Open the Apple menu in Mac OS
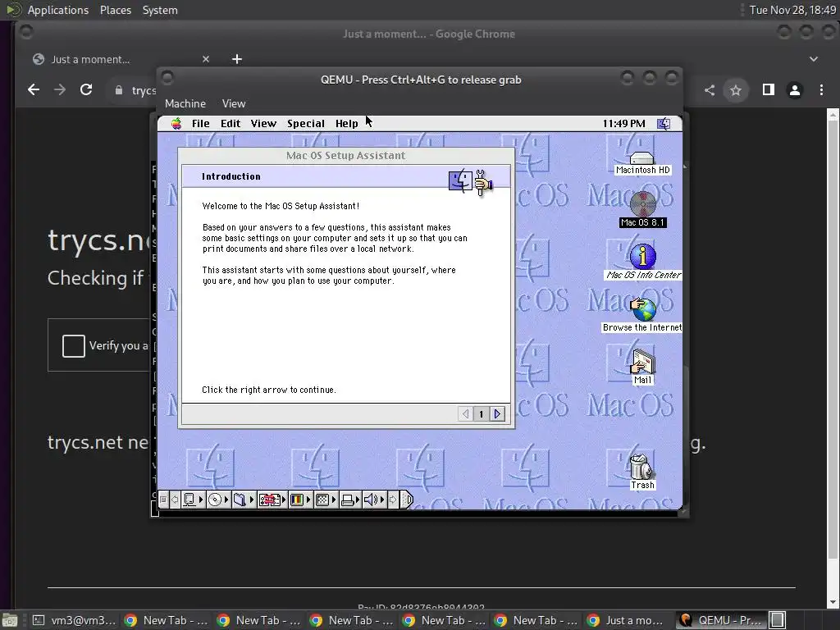 176,124
